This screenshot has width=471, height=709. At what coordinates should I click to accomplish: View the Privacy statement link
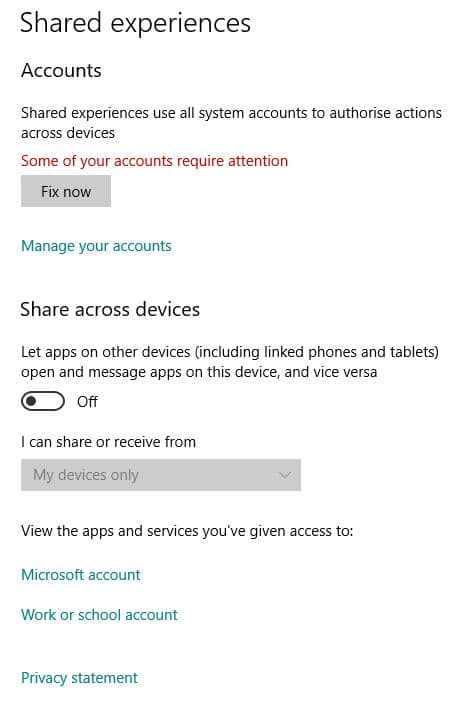80,678
